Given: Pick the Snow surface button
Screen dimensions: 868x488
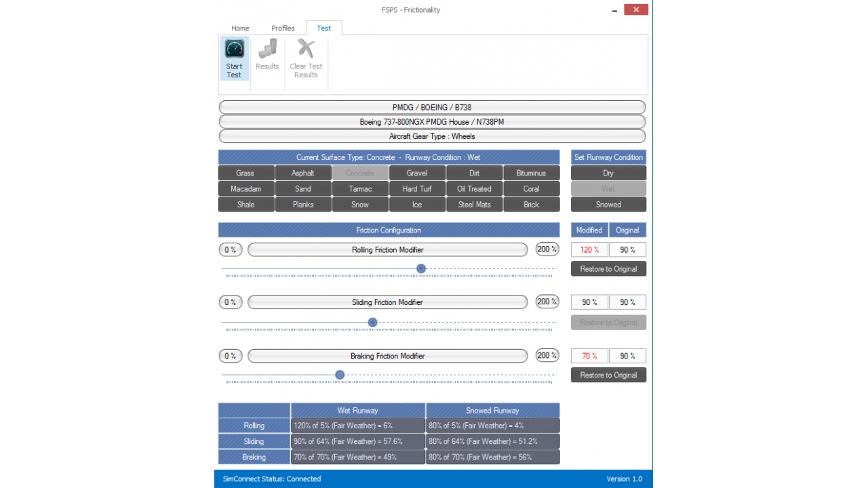Looking at the screenshot, I should tap(360, 204).
